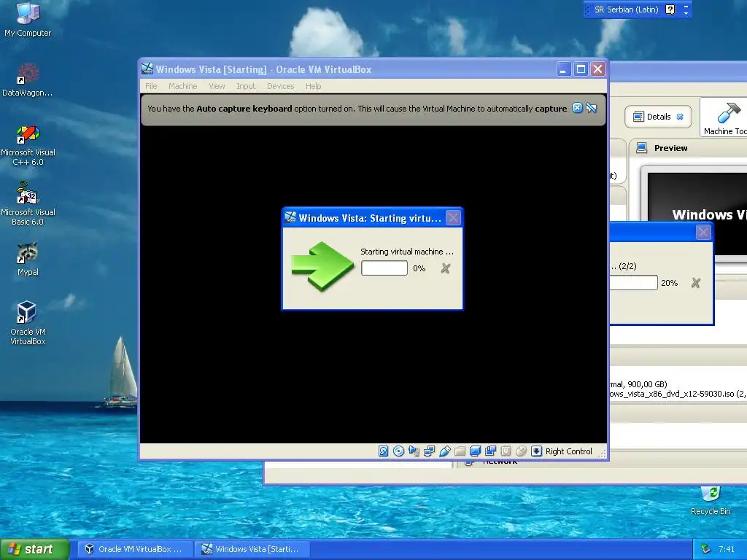Dismiss the Auto capture keyboard notification

click(x=577, y=108)
